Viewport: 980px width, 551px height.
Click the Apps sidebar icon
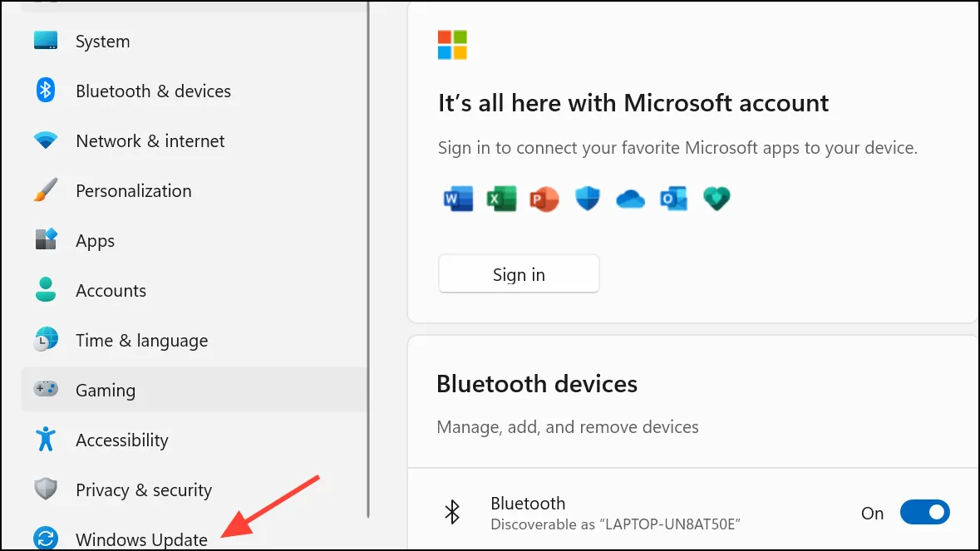click(x=46, y=239)
